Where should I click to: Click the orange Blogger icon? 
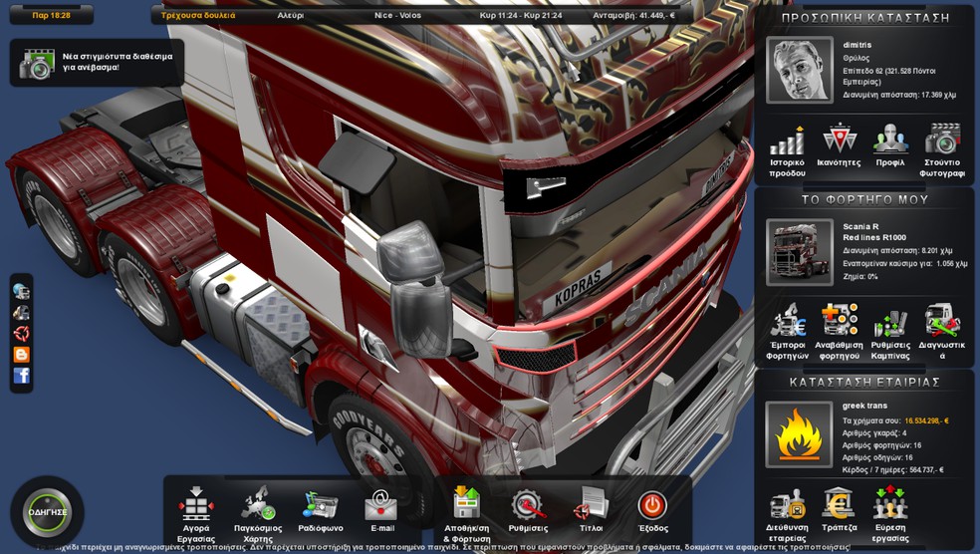[21, 355]
